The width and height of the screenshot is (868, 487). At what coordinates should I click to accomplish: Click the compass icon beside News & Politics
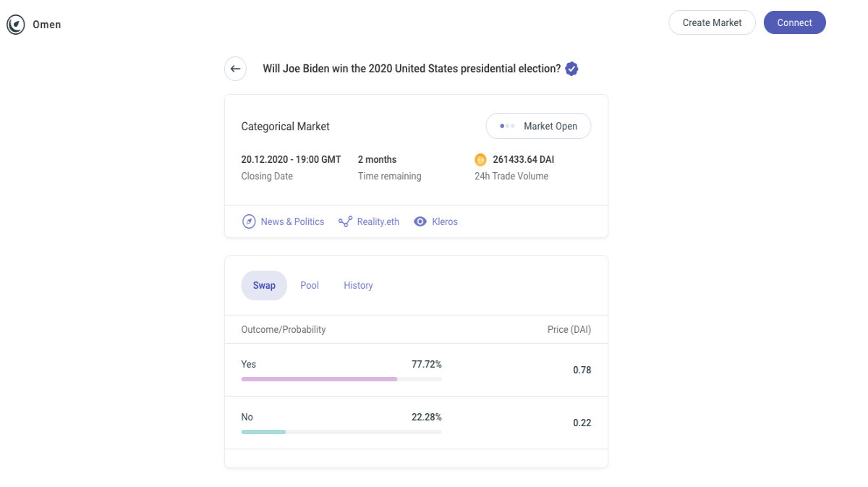[x=249, y=221]
